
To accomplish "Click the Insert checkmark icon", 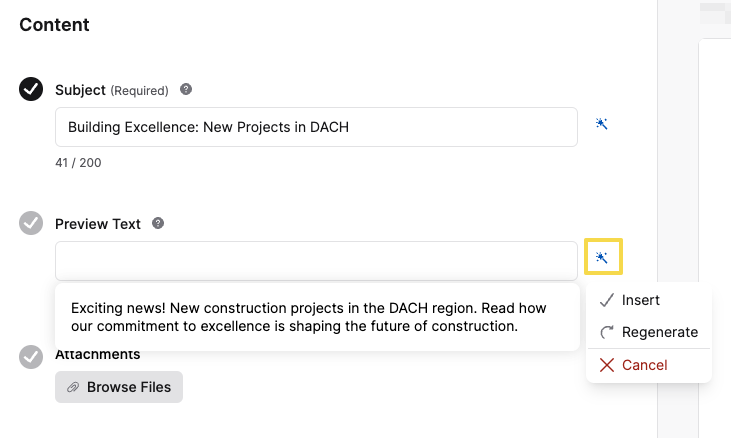I will click(x=607, y=300).
